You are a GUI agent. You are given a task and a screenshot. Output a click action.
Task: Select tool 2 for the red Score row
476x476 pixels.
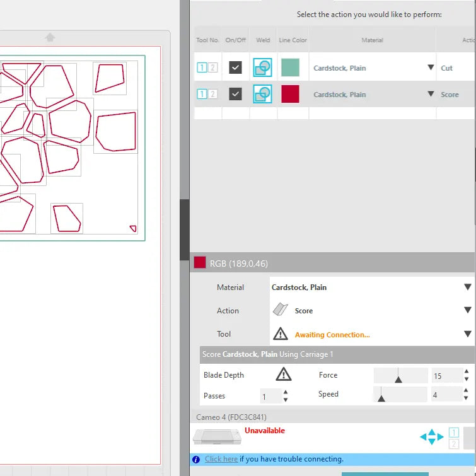tap(213, 94)
